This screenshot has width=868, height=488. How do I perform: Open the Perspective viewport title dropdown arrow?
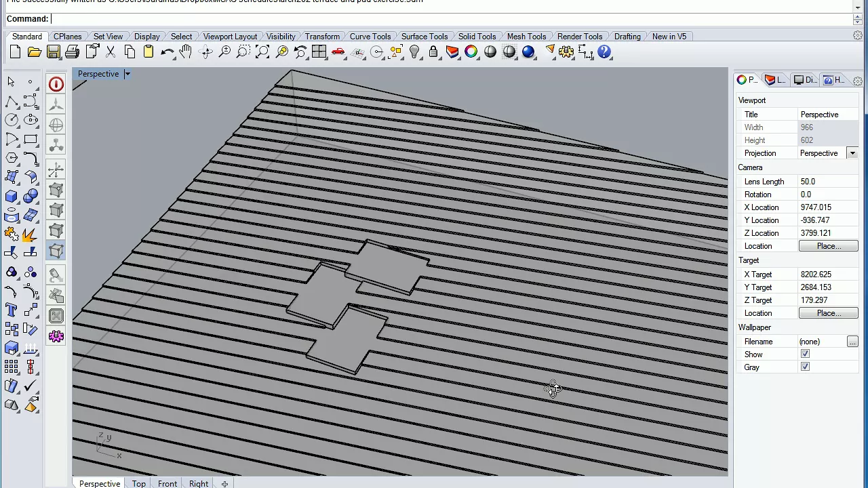[x=127, y=74]
